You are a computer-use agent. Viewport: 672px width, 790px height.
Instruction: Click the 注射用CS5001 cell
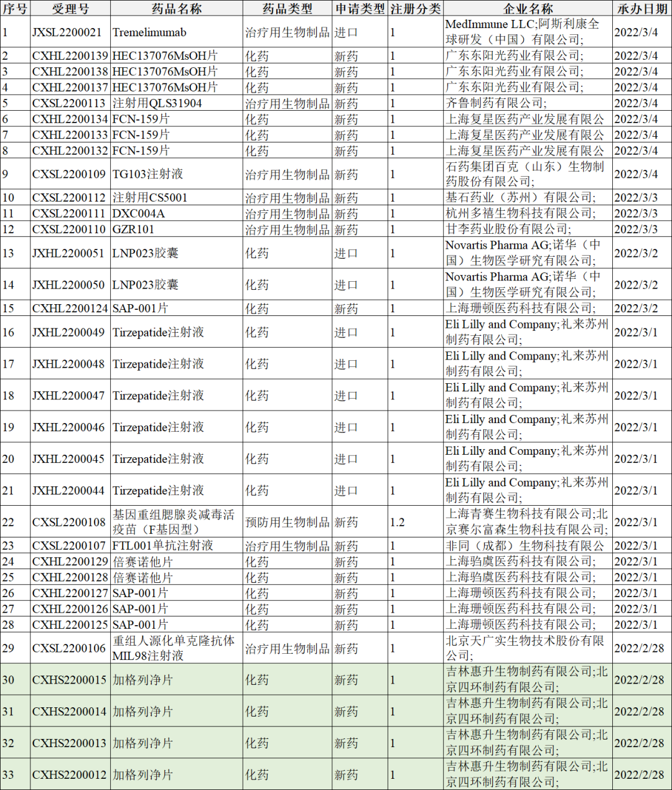tap(177, 197)
